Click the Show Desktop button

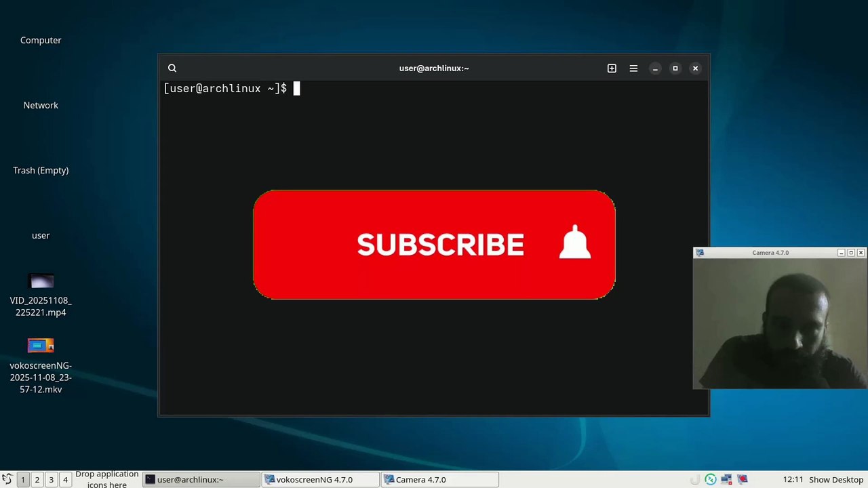point(836,479)
